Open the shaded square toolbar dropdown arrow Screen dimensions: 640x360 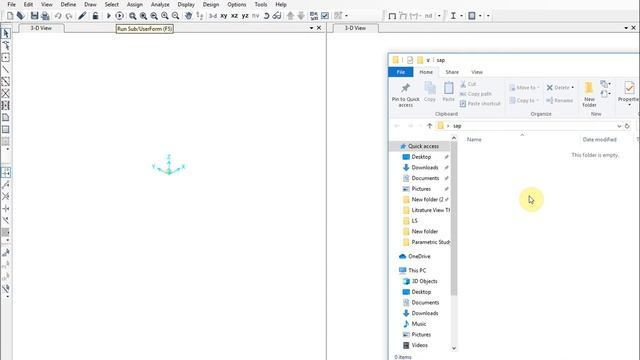coord(480,16)
